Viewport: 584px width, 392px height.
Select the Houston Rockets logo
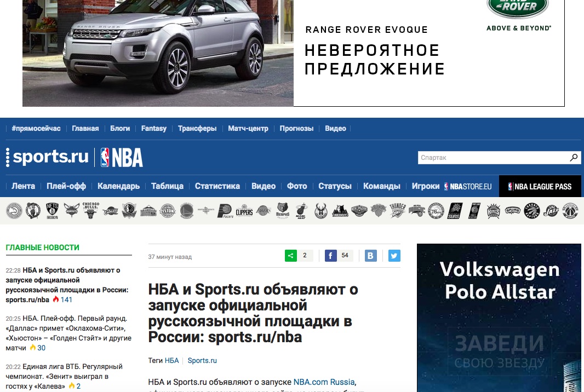(206, 211)
